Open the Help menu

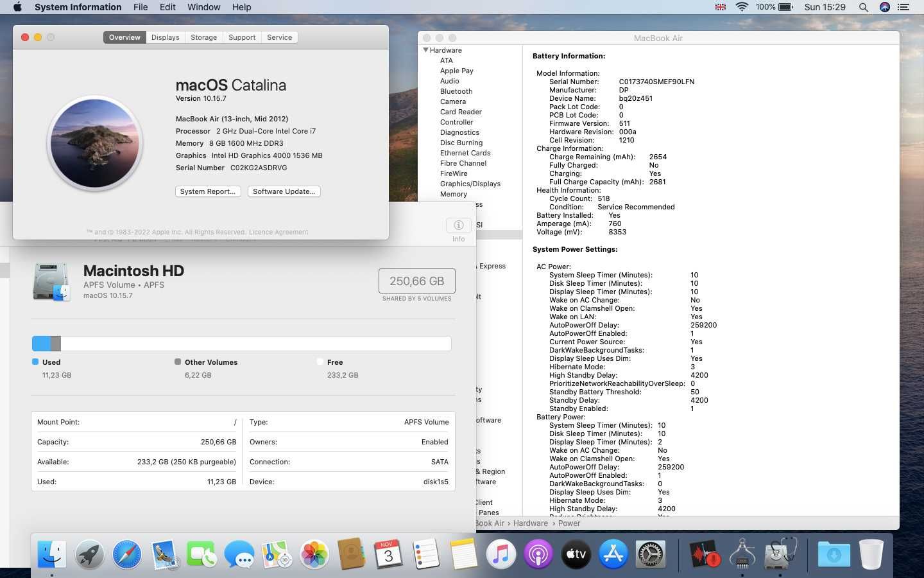click(x=241, y=7)
